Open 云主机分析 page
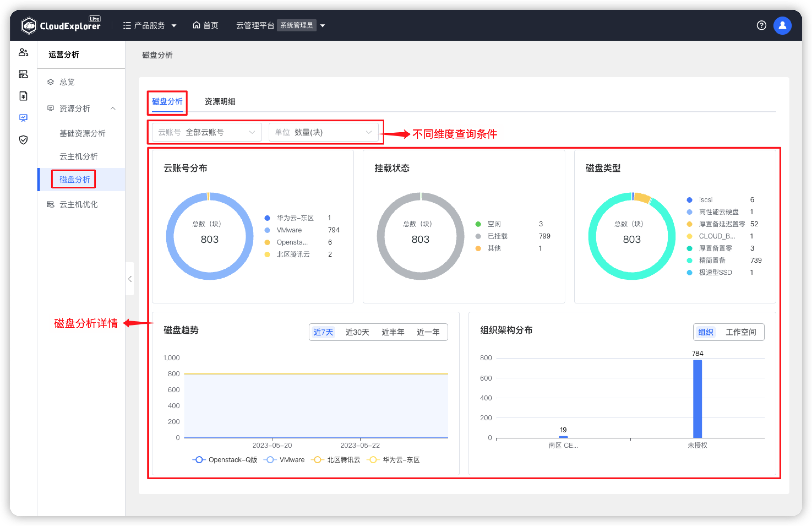The width and height of the screenshot is (812, 526). [78, 156]
